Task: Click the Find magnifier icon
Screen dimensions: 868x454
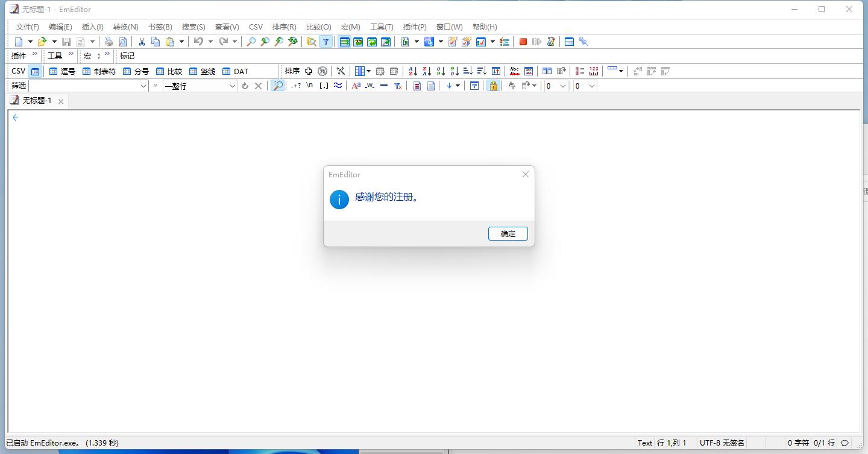Action: coord(251,42)
